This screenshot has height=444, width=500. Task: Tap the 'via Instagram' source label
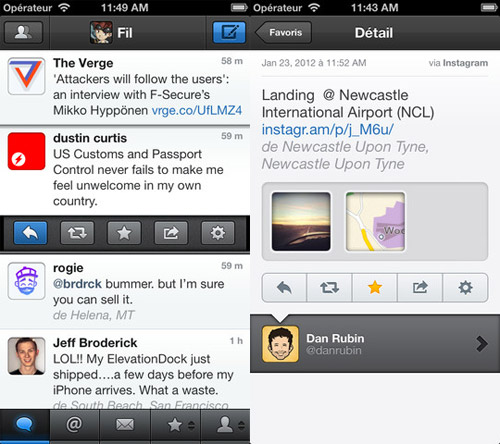[x=458, y=63]
